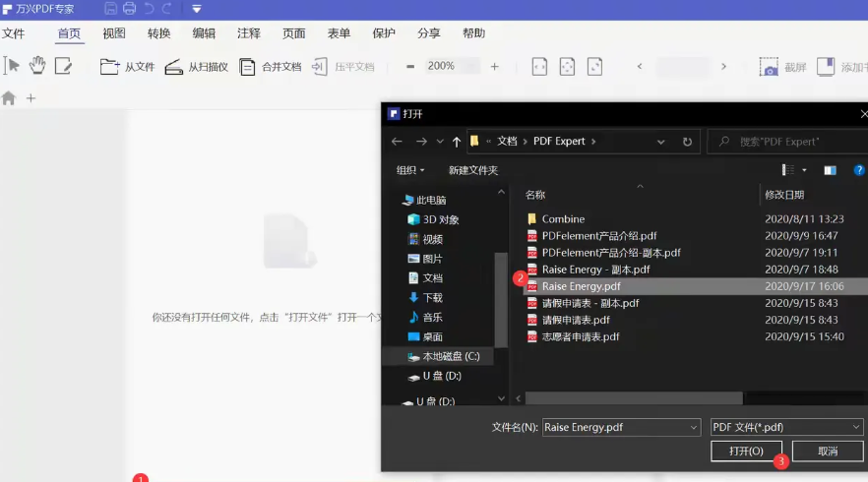Open the 文件 menu

click(x=14, y=33)
